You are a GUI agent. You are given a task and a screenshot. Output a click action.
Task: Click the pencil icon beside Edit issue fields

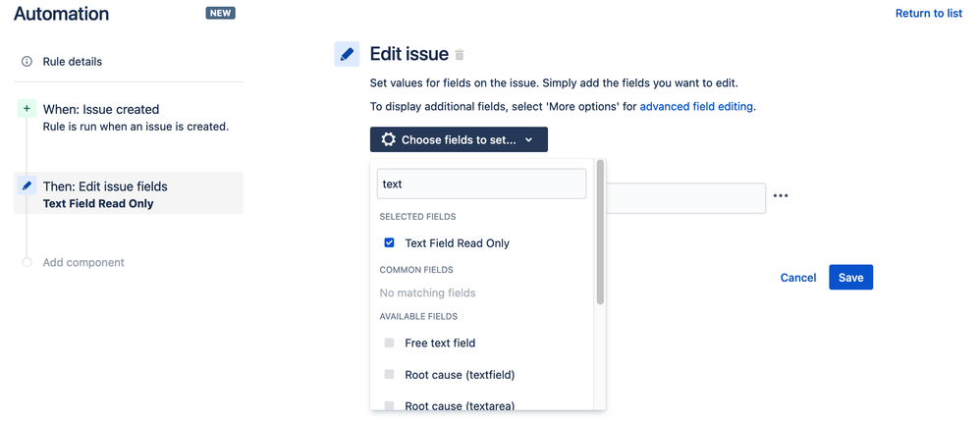click(x=27, y=185)
